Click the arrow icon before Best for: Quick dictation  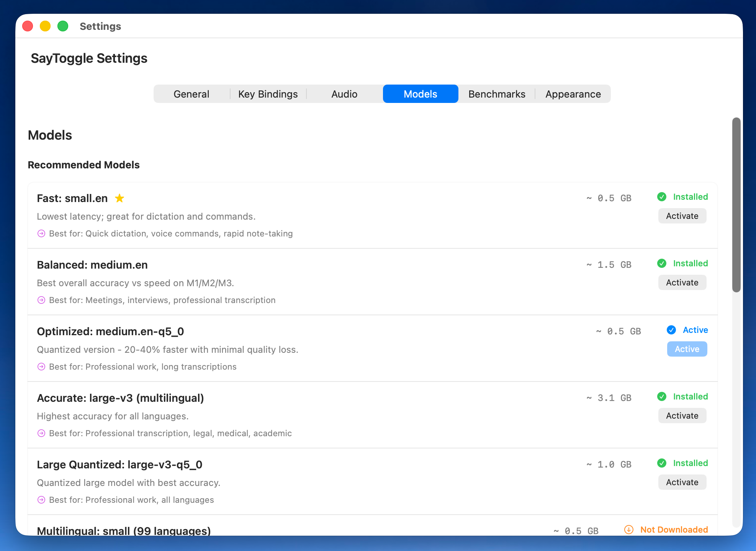41,233
